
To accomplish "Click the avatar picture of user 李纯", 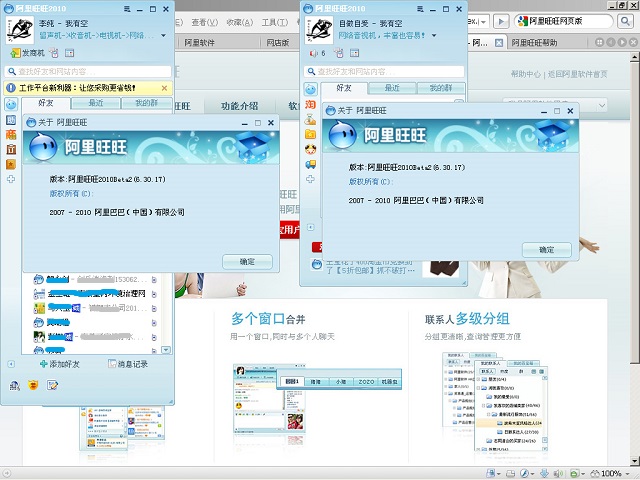I will [x=20, y=30].
